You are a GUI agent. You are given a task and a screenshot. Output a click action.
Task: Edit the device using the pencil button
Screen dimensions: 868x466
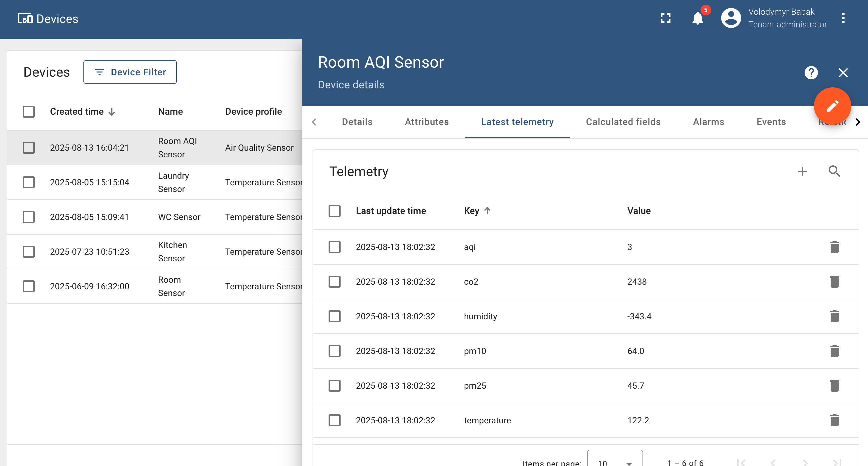coord(832,106)
